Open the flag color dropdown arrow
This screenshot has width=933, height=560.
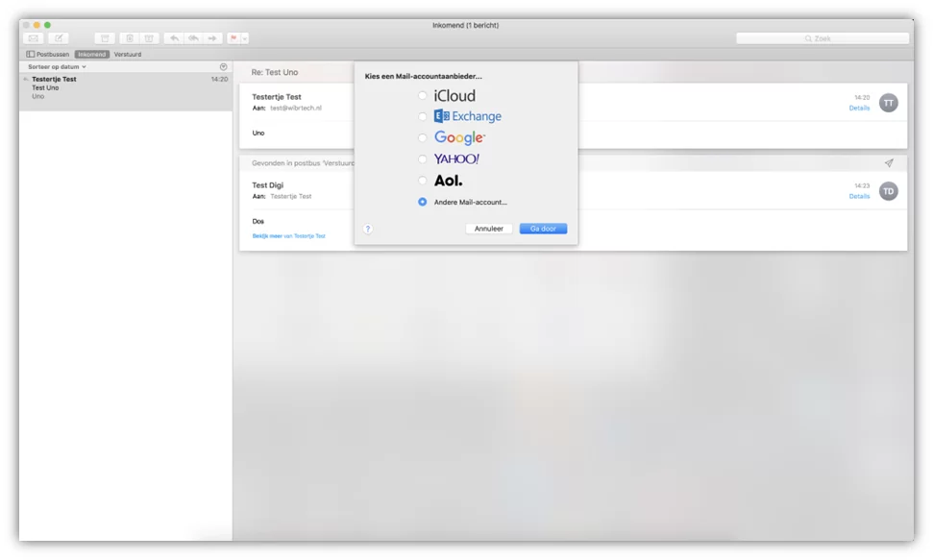(245, 38)
